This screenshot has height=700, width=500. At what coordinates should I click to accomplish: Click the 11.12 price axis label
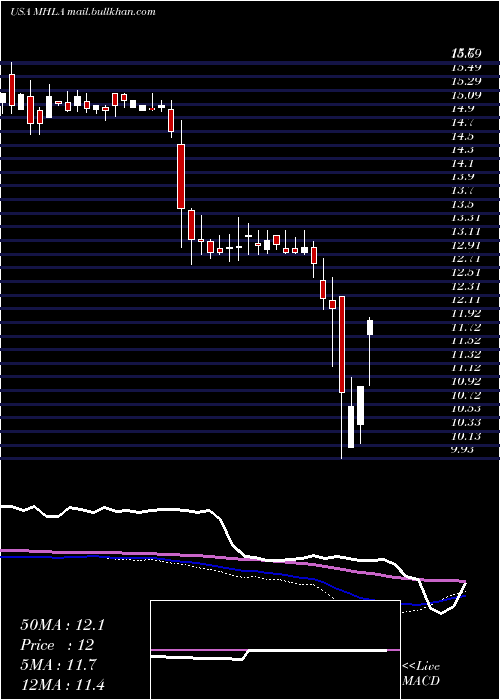click(466, 368)
